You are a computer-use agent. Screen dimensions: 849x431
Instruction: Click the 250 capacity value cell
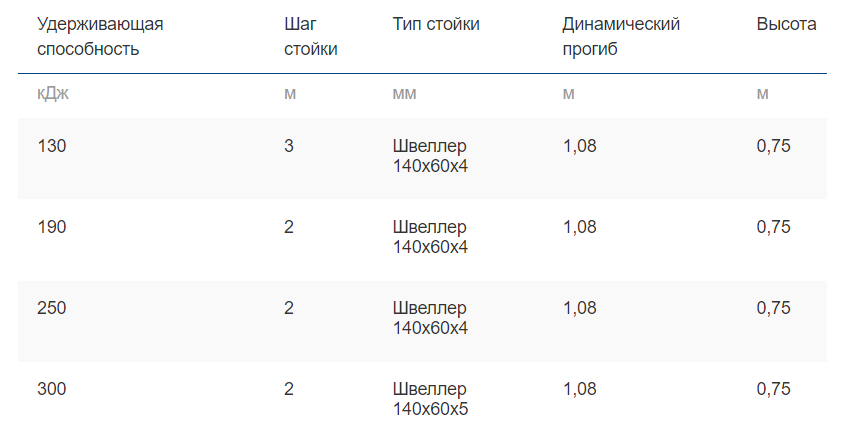tap(51, 308)
